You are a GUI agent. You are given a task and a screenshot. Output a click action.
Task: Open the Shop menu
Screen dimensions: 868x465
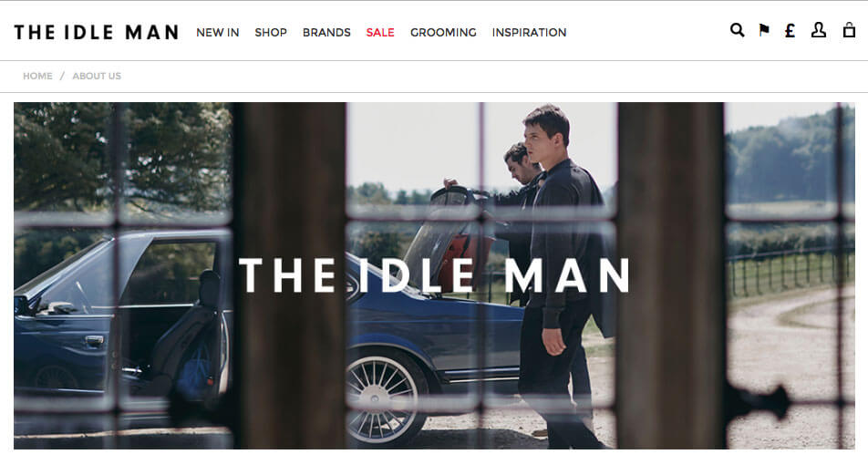271,33
